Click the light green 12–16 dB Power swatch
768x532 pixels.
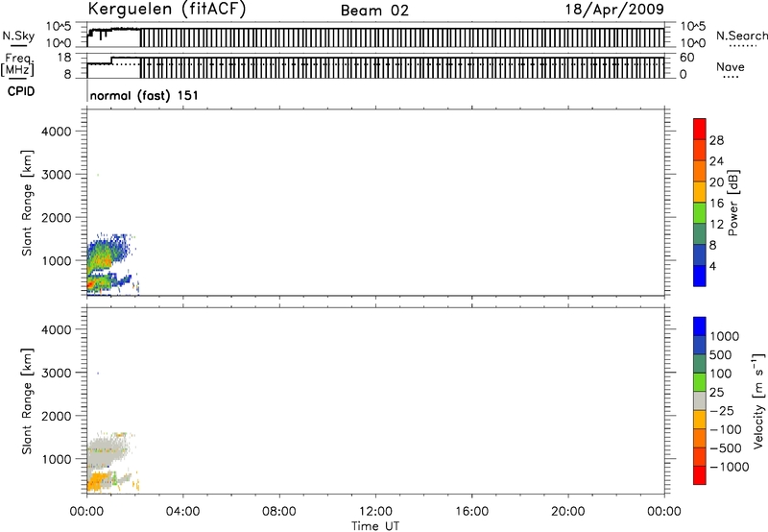pyautogui.click(x=700, y=212)
